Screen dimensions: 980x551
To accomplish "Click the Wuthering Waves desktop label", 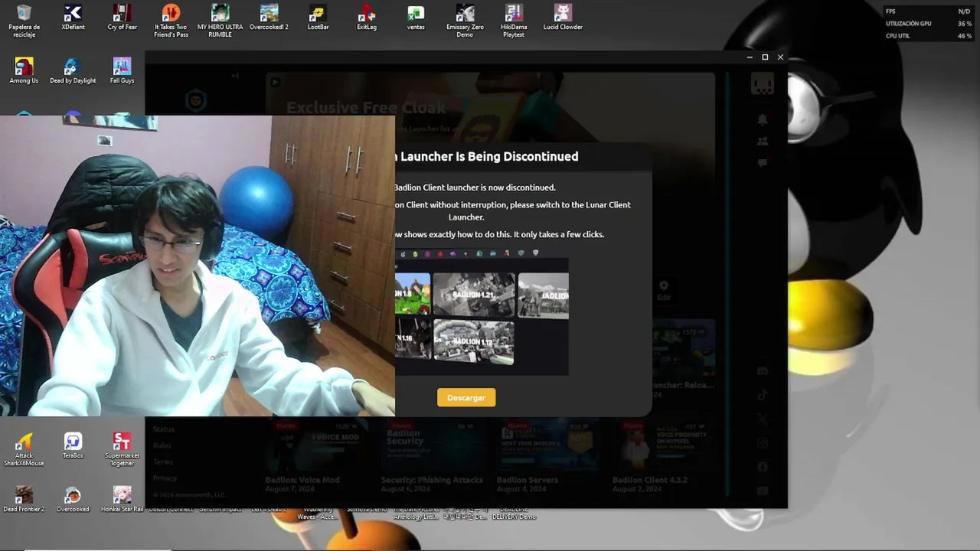I will [x=316, y=514].
